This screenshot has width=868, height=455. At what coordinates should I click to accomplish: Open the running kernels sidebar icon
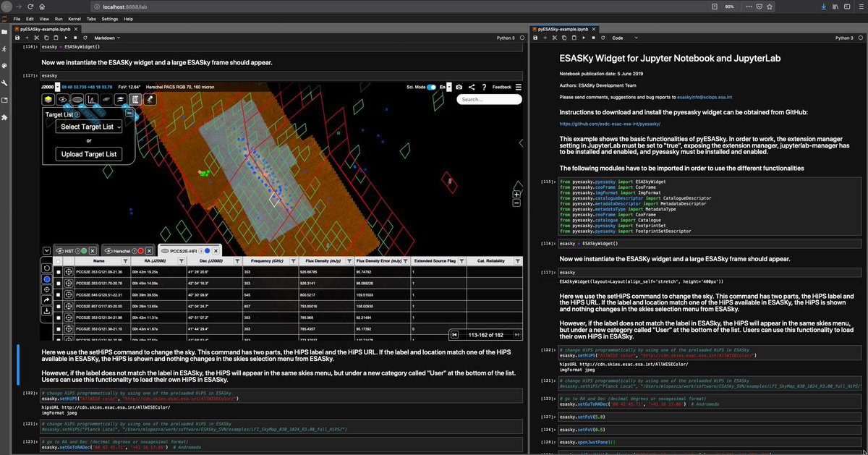[4, 49]
